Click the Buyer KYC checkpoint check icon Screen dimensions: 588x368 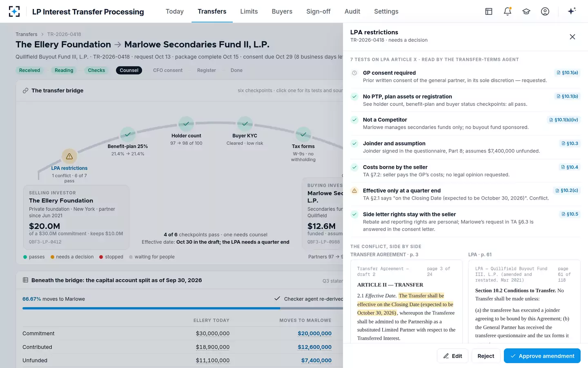click(x=245, y=123)
